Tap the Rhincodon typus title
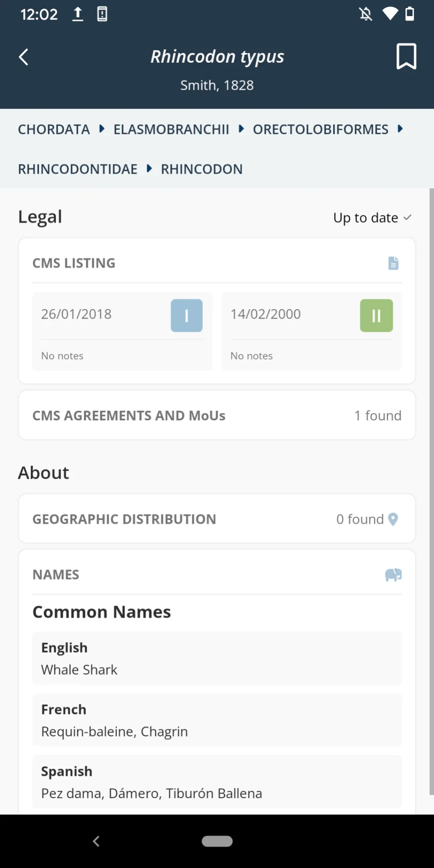 pyautogui.click(x=217, y=57)
